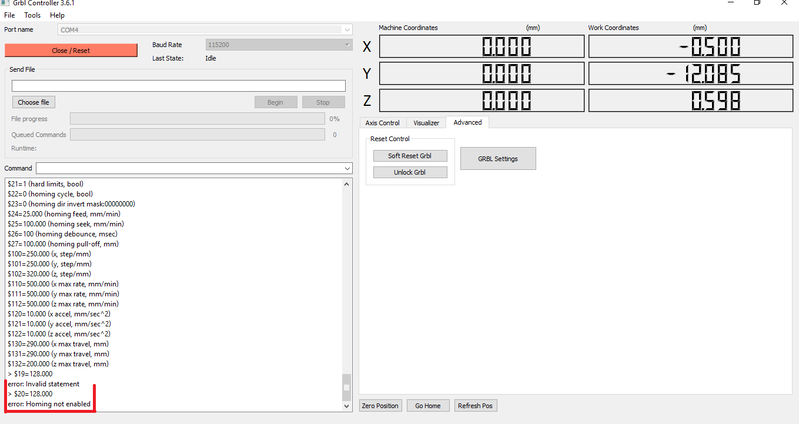Select the '$120=10.000 (x accel' line
799x424 pixels.
click(59, 314)
